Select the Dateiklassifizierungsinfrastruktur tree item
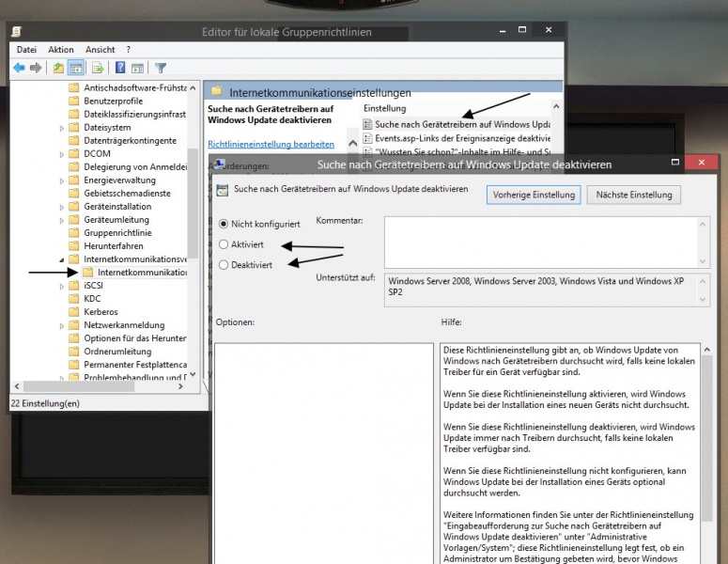The height and width of the screenshot is (564, 728). click(134, 115)
